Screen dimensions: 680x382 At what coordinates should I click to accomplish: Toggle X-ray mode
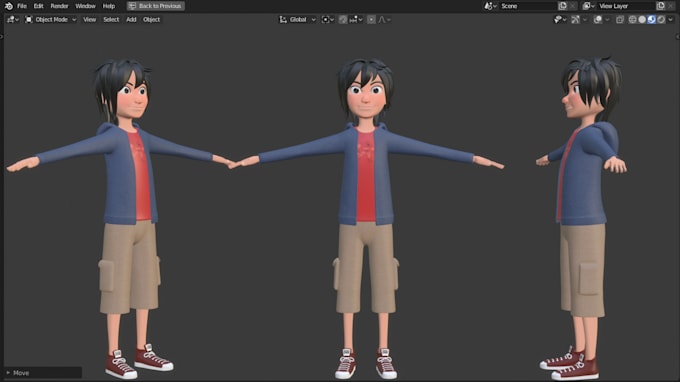click(620, 20)
